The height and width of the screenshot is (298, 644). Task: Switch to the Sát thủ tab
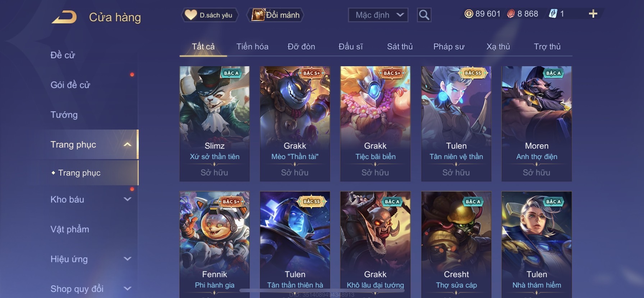(x=400, y=46)
